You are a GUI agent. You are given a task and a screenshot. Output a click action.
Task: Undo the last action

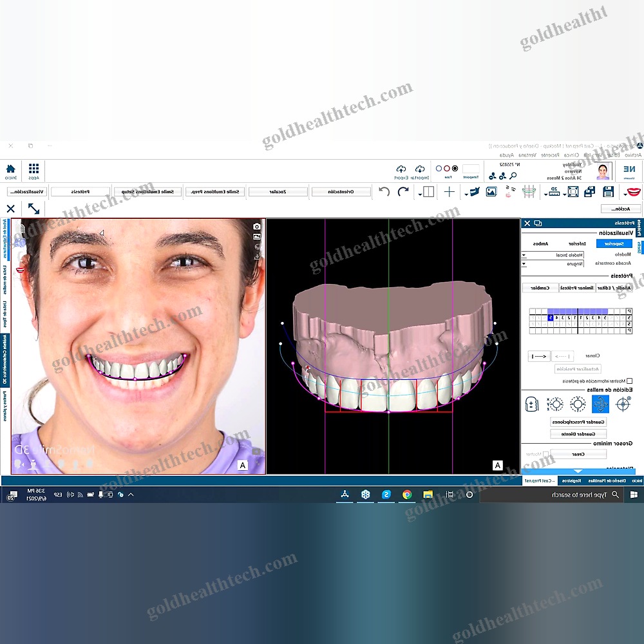[x=384, y=191]
